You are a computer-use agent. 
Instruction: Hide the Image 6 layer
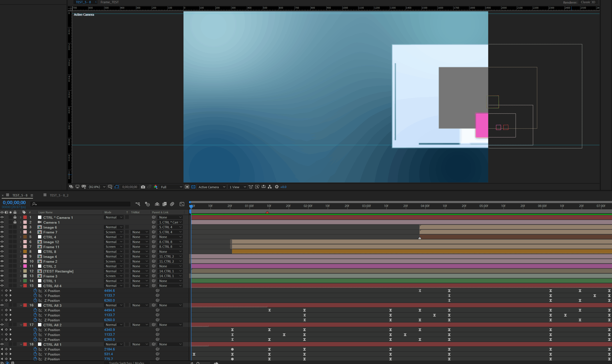tap(2, 227)
